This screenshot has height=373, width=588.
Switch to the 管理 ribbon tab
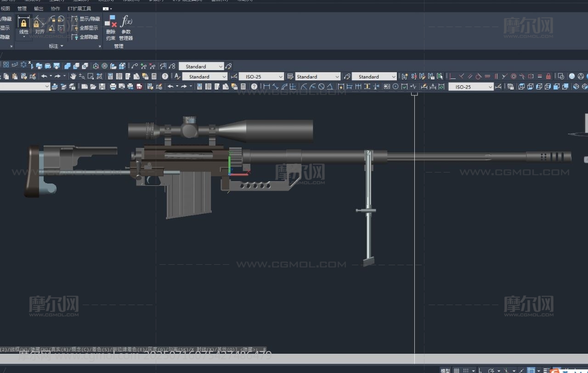pos(22,8)
